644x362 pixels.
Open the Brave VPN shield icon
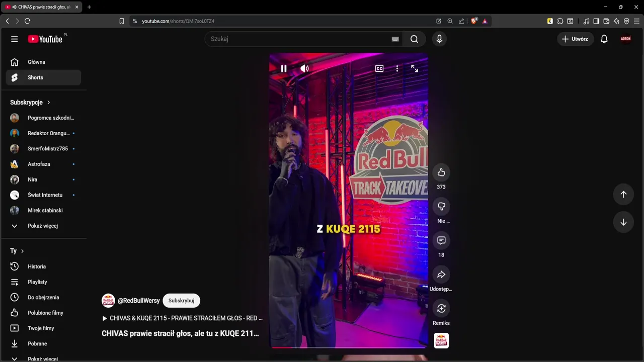click(x=626, y=21)
